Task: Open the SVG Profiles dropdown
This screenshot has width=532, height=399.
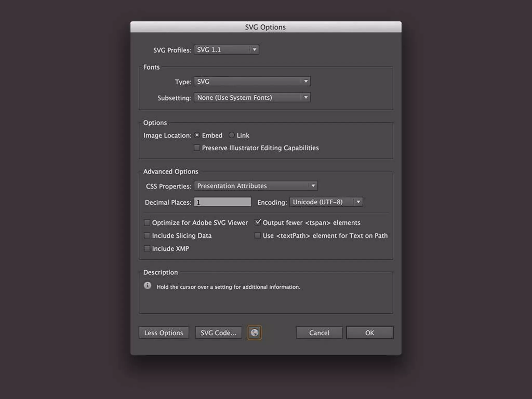Action: tap(226, 50)
